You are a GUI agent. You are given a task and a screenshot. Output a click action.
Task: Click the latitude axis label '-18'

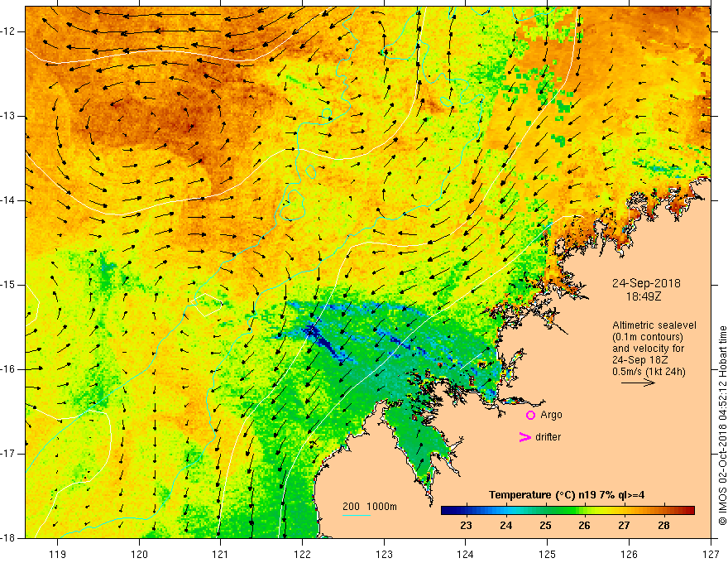(x=9, y=538)
